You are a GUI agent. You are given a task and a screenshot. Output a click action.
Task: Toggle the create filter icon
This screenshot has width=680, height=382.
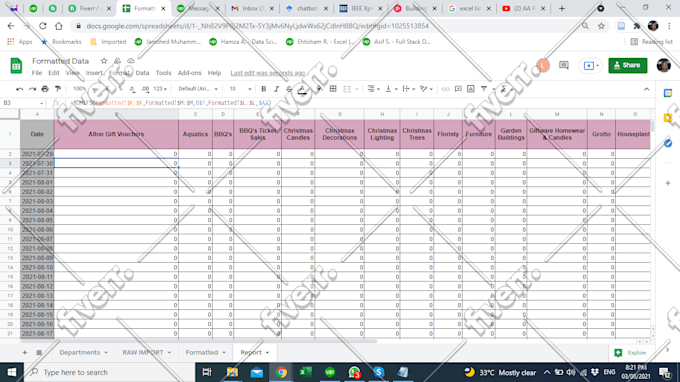click(x=484, y=89)
